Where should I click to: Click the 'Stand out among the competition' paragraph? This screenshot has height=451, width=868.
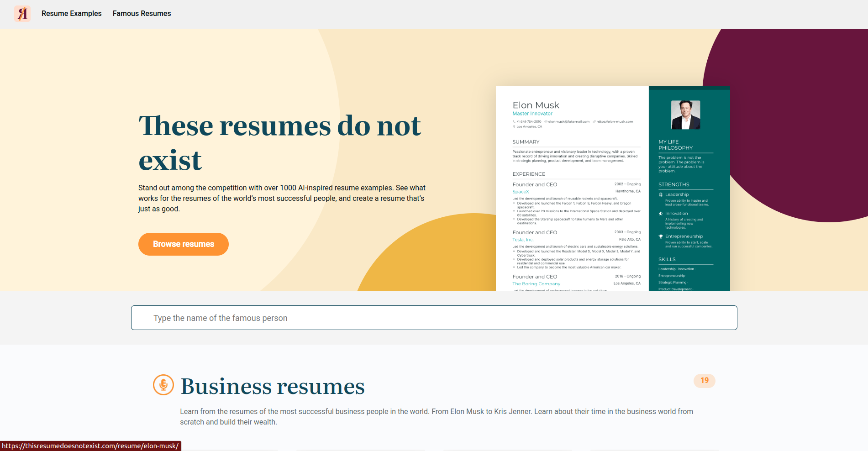pos(282,199)
